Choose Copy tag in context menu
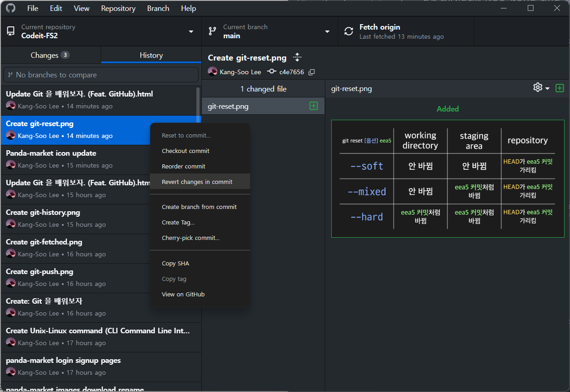This screenshot has width=570, height=392. [x=200, y=279]
